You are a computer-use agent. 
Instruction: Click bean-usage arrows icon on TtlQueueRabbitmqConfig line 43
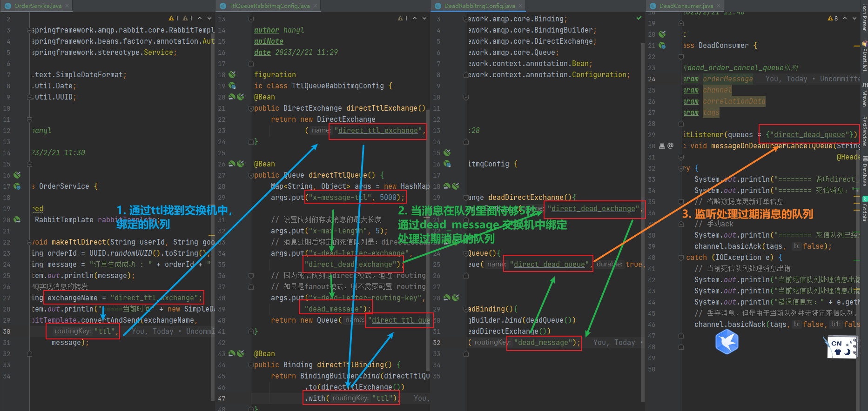click(x=232, y=354)
